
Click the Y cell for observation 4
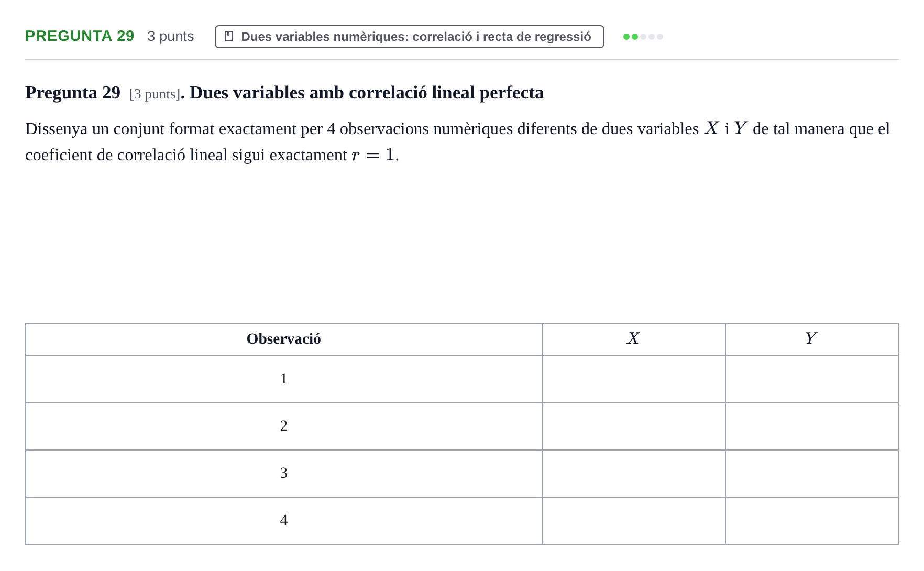[x=812, y=521]
